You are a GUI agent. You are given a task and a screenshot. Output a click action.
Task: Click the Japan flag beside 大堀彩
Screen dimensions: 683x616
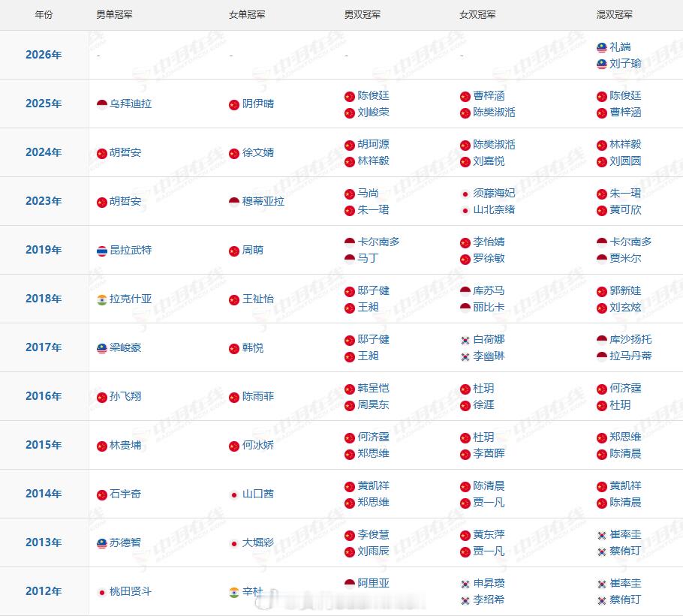234,543
